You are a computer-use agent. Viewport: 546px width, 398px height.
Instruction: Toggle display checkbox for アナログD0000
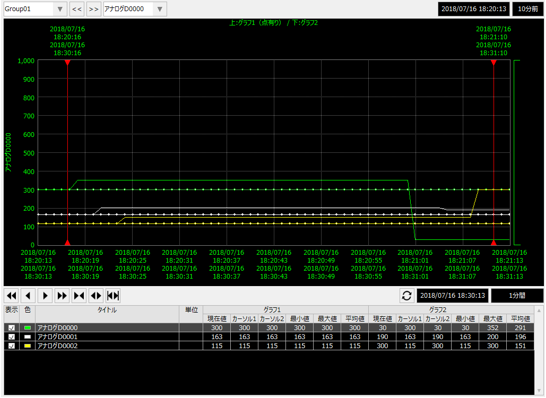11,328
